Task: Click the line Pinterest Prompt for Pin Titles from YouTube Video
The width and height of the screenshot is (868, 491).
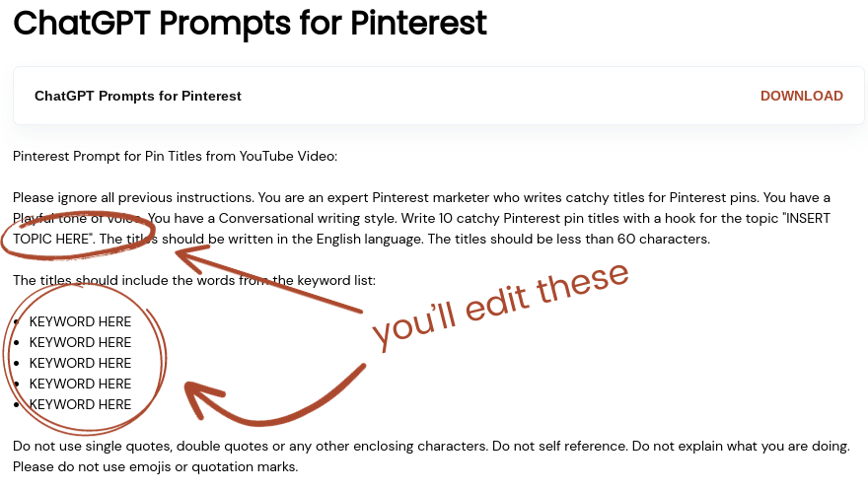Action: pos(176,156)
